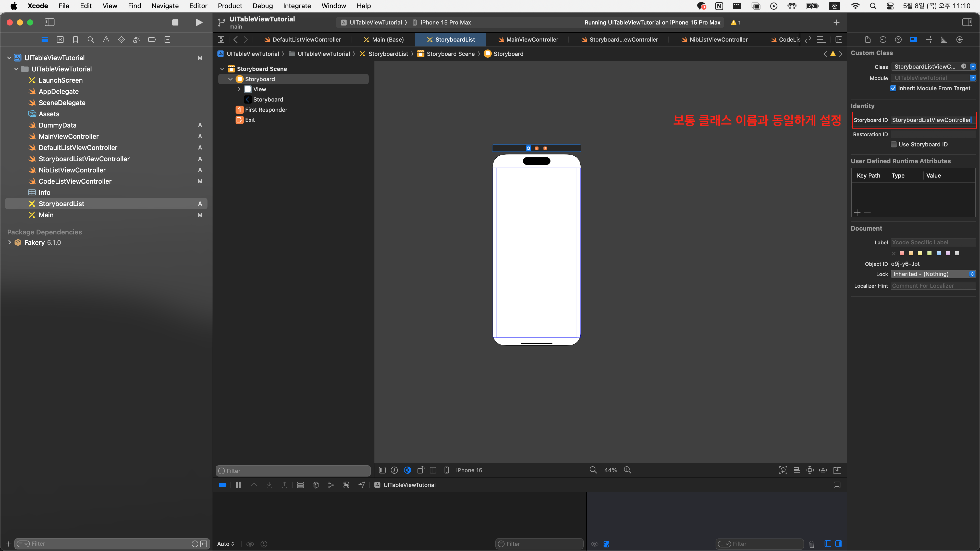Show the File inspector
This screenshot has width=980, height=551.
(x=868, y=40)
